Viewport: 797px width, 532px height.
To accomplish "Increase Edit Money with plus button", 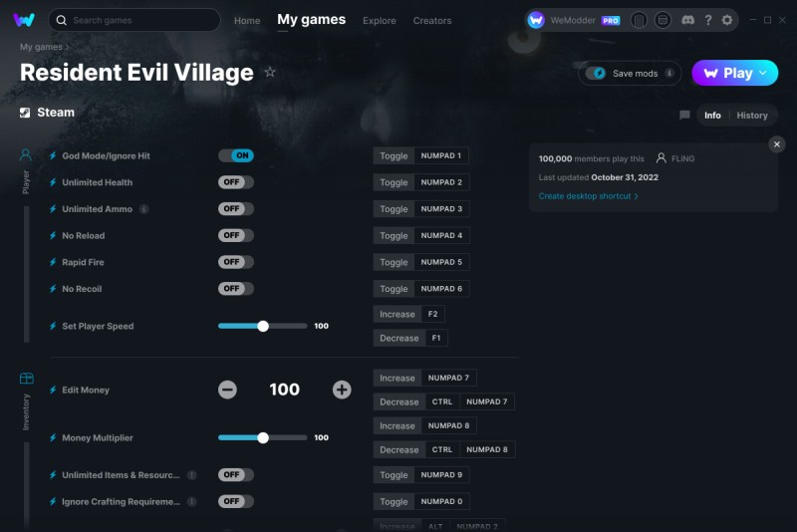I will click(342, 390).
